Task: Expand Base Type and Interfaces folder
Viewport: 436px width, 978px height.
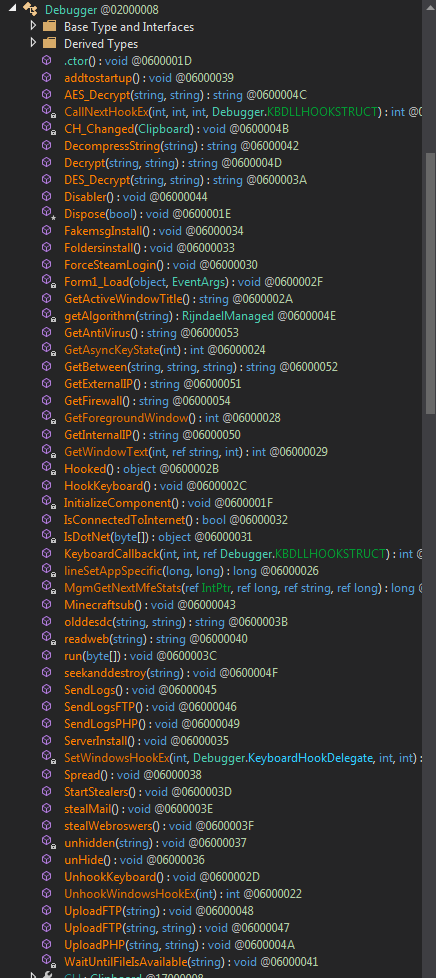Action: (x=34, y=27)
